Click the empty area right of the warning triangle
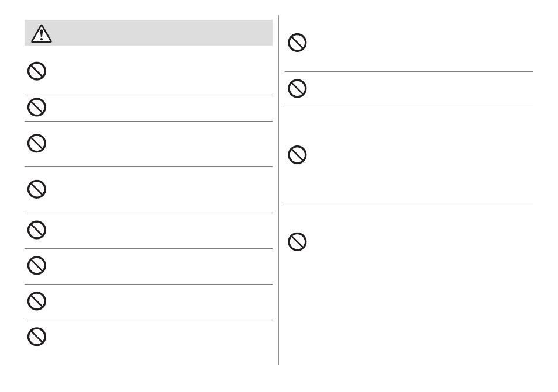Screen dimensions: 558x392 (x=162, y=33)
